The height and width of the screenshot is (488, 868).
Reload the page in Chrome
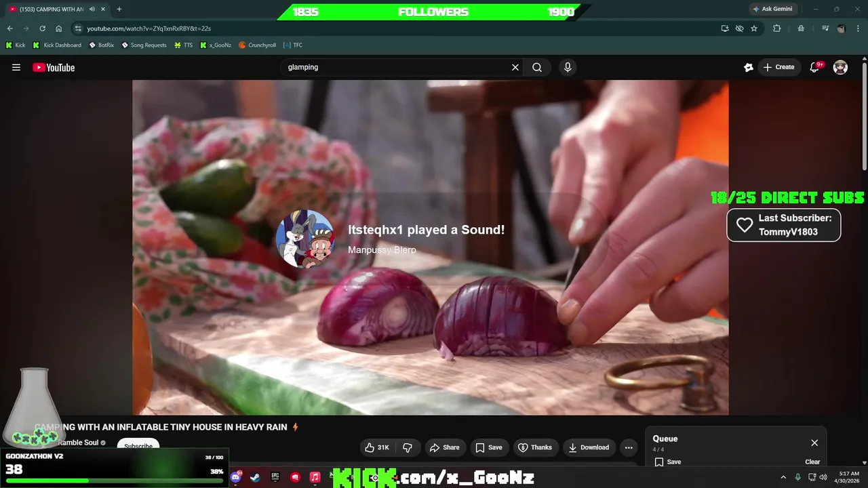coord(42,28)
